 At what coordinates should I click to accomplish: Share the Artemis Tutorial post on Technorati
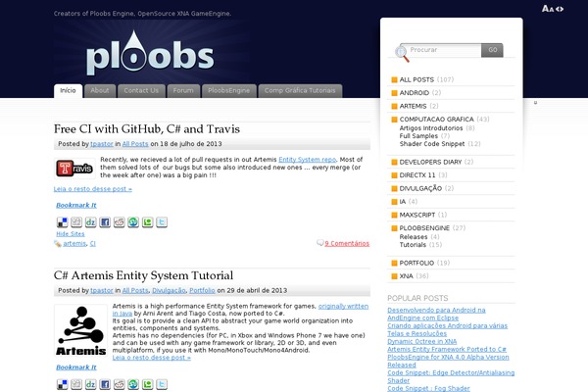(148, 384)
